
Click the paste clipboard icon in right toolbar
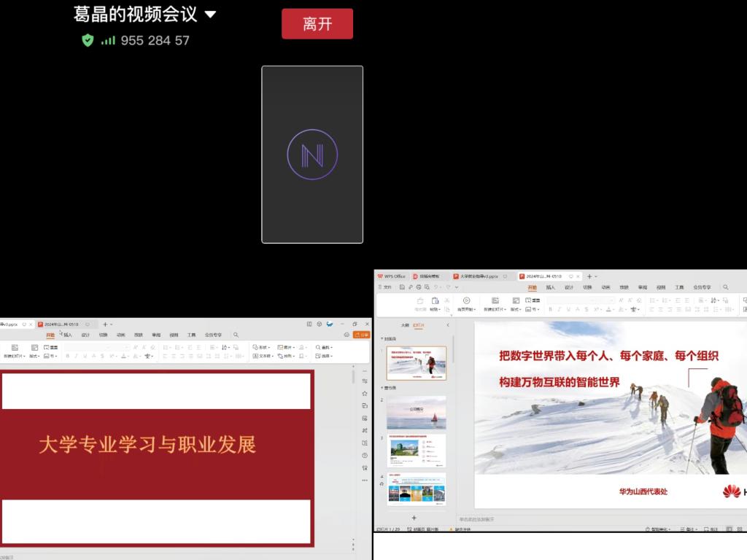[x=436, y=300]
